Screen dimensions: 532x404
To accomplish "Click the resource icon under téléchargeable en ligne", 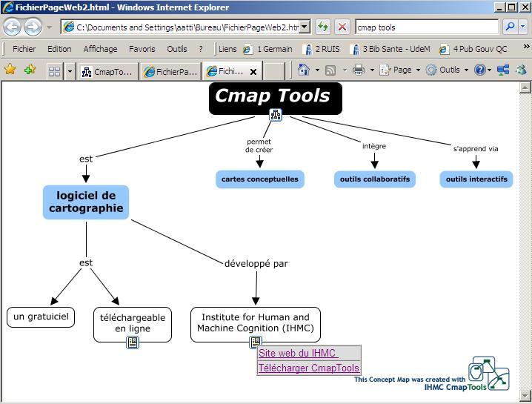I will [x=133, y=342].
